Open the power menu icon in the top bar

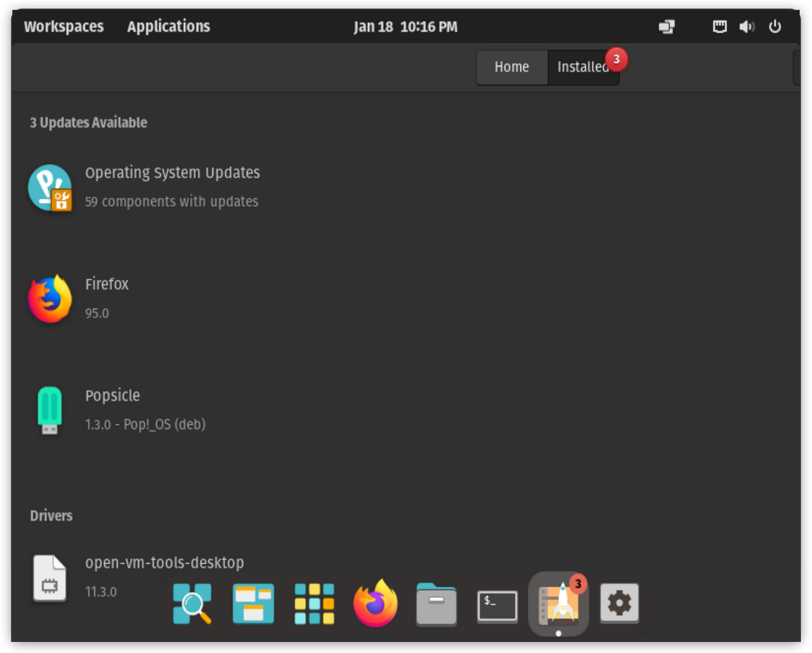pos(775,27)
